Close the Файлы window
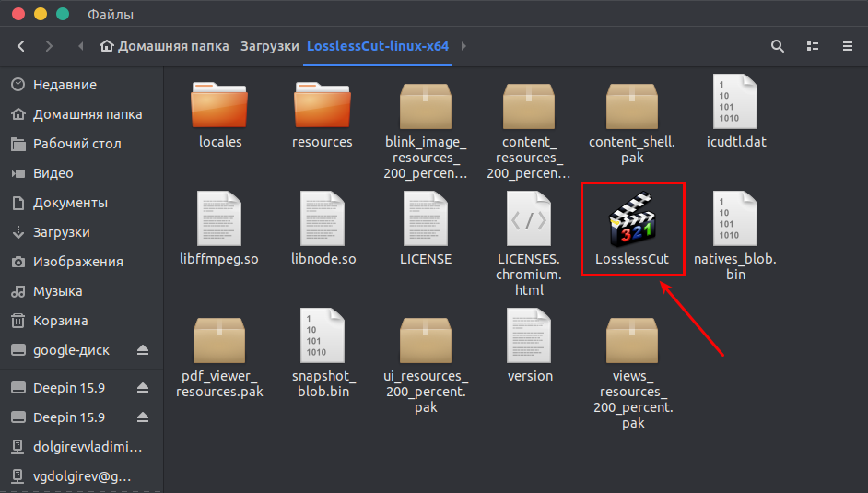868x493 pixels. pyautogui.click(x=18, y=14)
